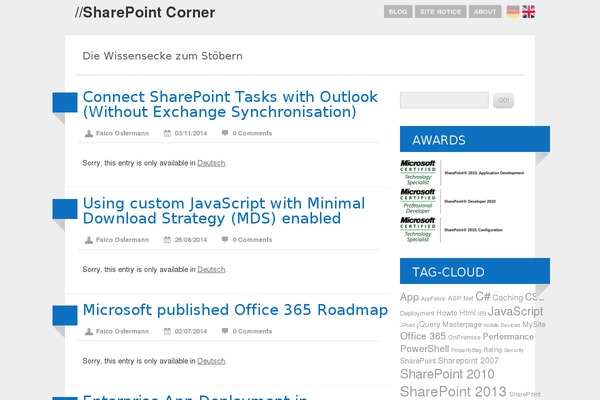Open the SITE NOTICE menu item
The image size is (600, 400).
[x=440, y=11]
